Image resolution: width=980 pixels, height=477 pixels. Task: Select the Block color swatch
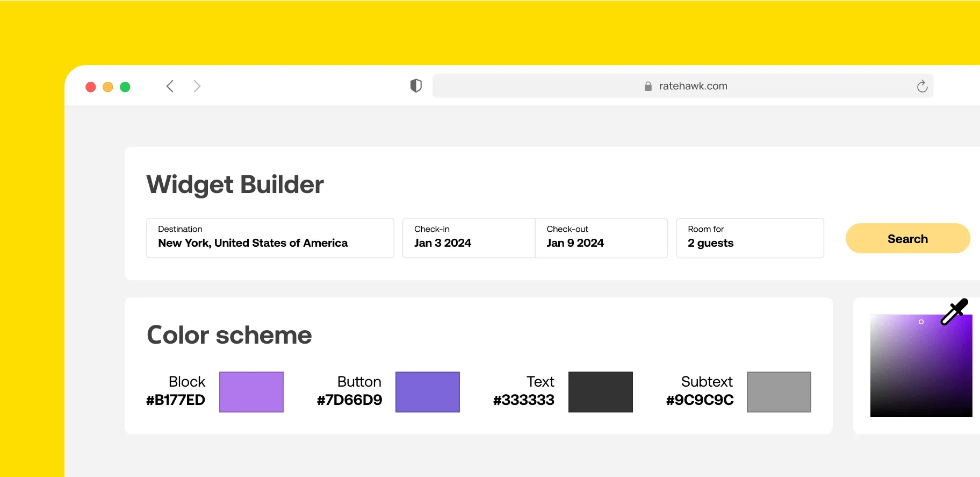pos(251,392)
